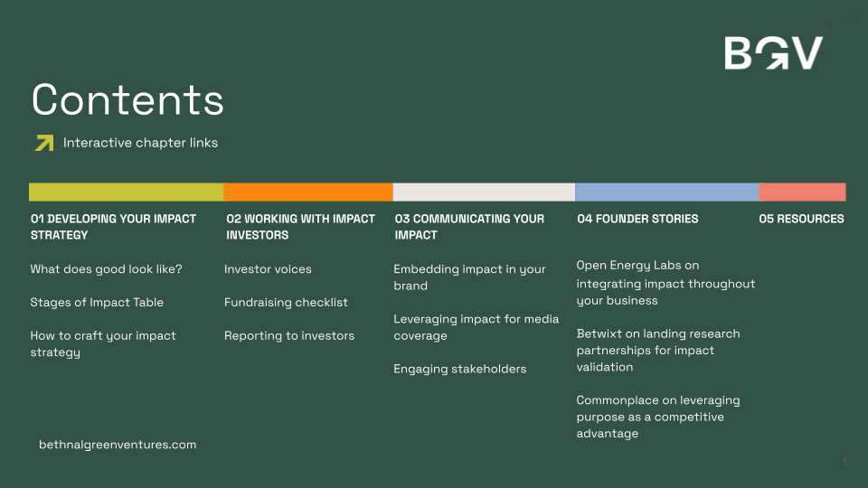Click the blue Founder Stories color bar
Image resolution: width=868 pixels, height=488 pixels.
pos(667,192)
